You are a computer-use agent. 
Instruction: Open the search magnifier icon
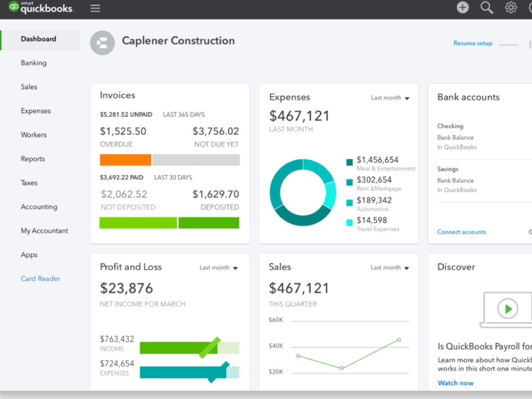pos(487,7)
